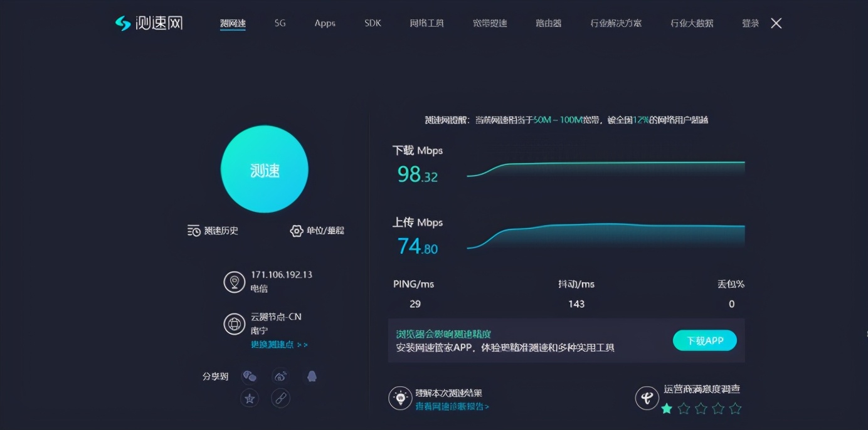868x430 pixels.
Task: Rate operator three stars
Action: (x=701, y=409)
